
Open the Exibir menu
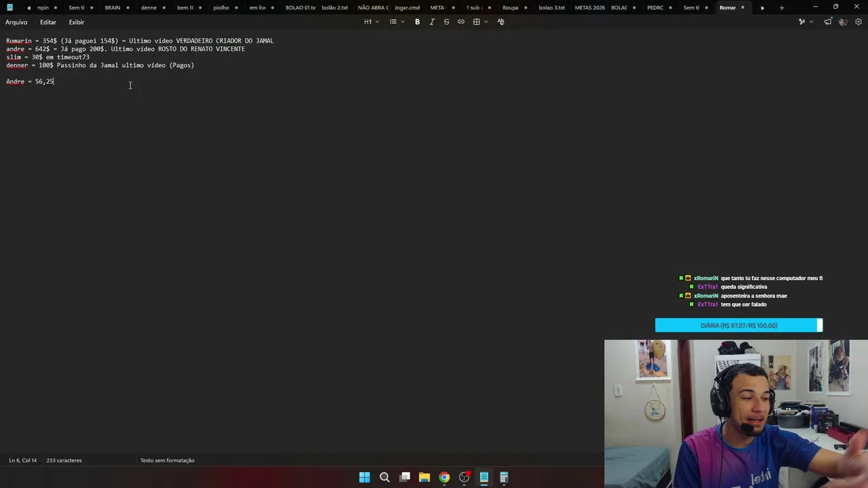(x=77, y=22)
